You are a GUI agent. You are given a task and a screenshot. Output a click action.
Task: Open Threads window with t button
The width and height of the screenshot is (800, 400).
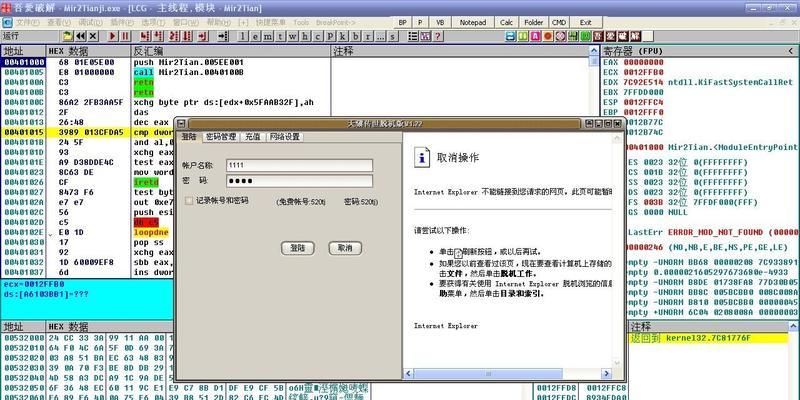click(280, 36)
